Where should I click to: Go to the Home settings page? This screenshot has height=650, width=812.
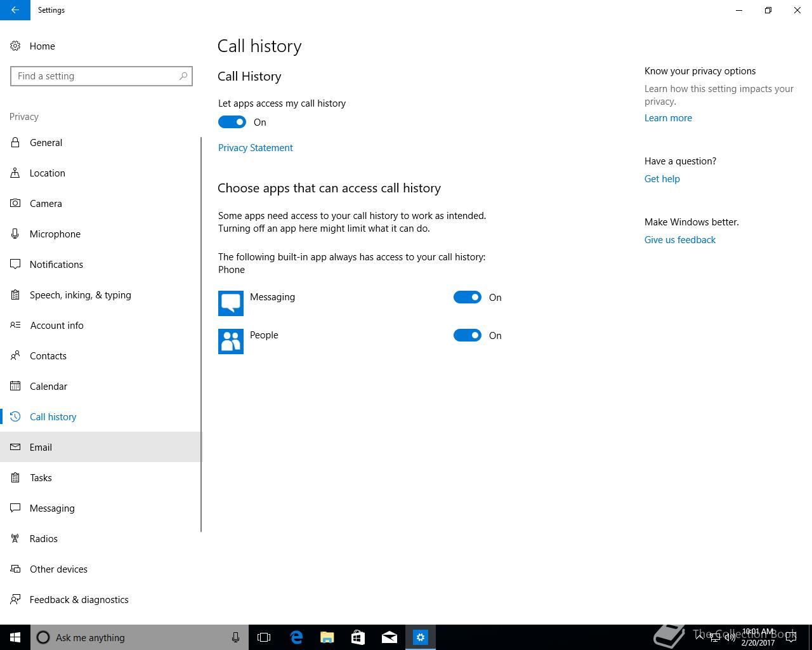click(x=100, y=46)
